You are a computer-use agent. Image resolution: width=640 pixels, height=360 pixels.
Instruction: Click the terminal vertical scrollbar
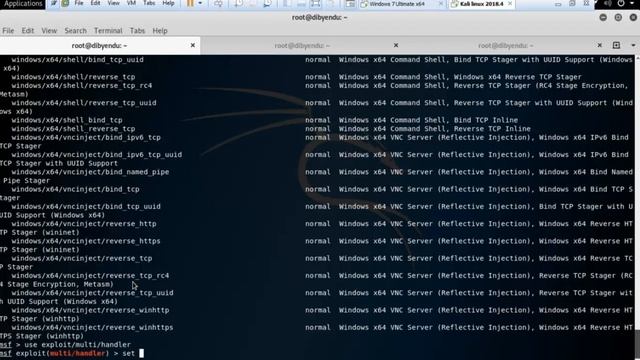click(x=638, y=207)
